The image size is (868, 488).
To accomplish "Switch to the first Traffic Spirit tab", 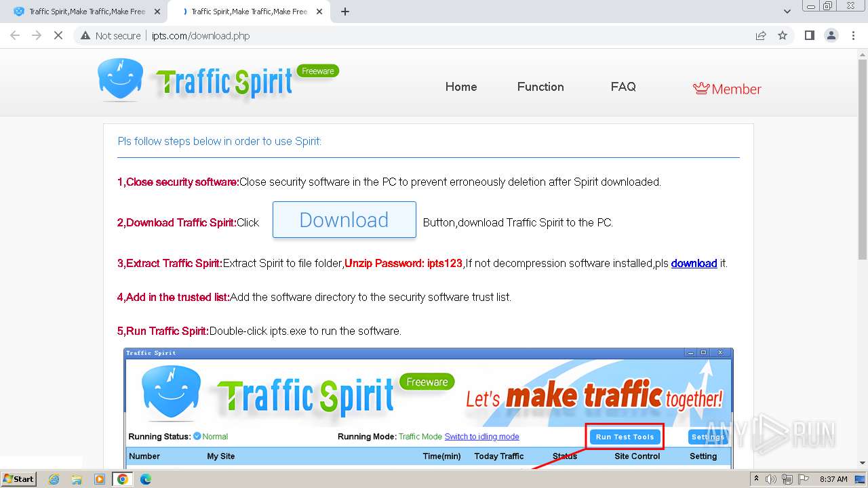I will [x=87, y=12].
